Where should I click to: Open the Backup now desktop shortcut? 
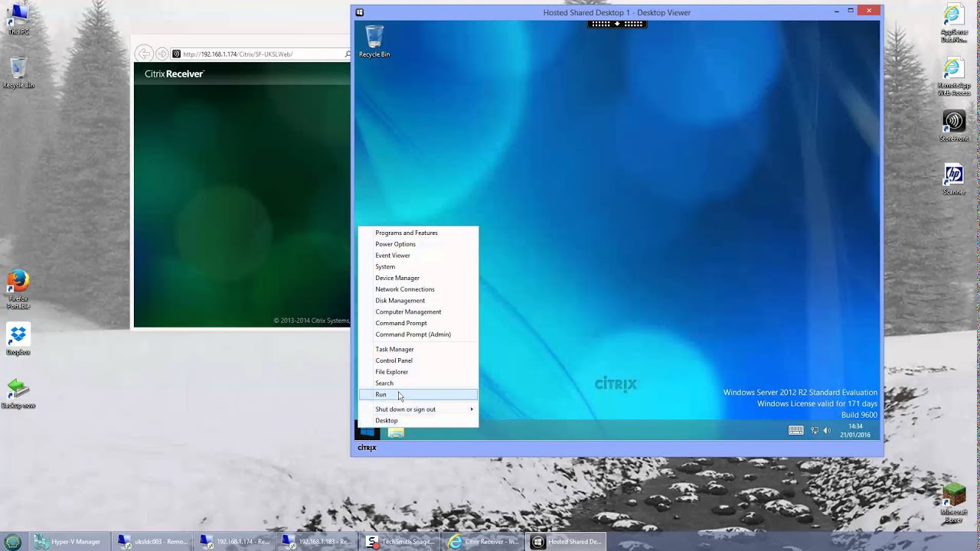pos(18,394)
